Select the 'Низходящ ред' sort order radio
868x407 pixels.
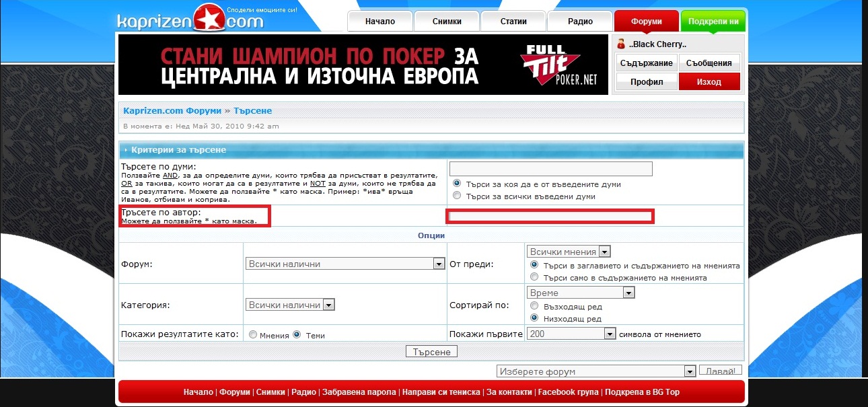(534, 318)
